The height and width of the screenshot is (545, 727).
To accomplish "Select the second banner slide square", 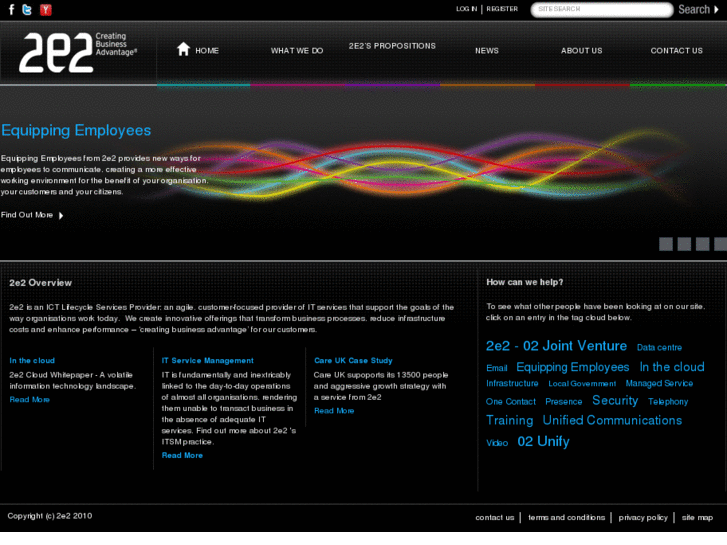I will pos(684,244).
